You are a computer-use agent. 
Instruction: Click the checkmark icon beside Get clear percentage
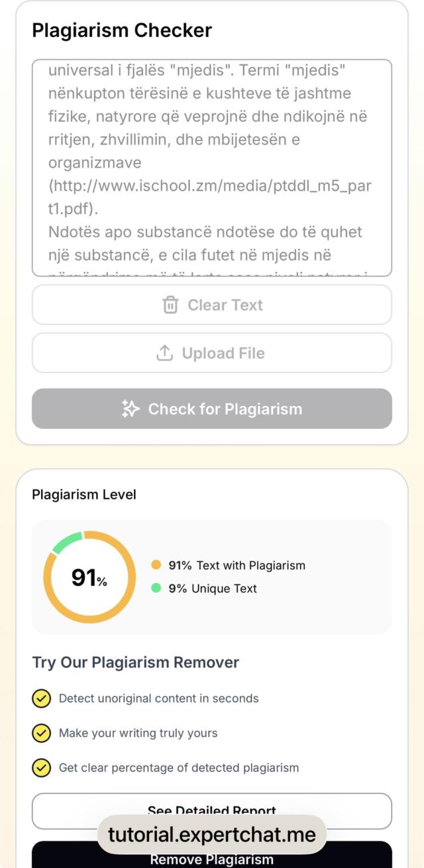pos(41,768)
